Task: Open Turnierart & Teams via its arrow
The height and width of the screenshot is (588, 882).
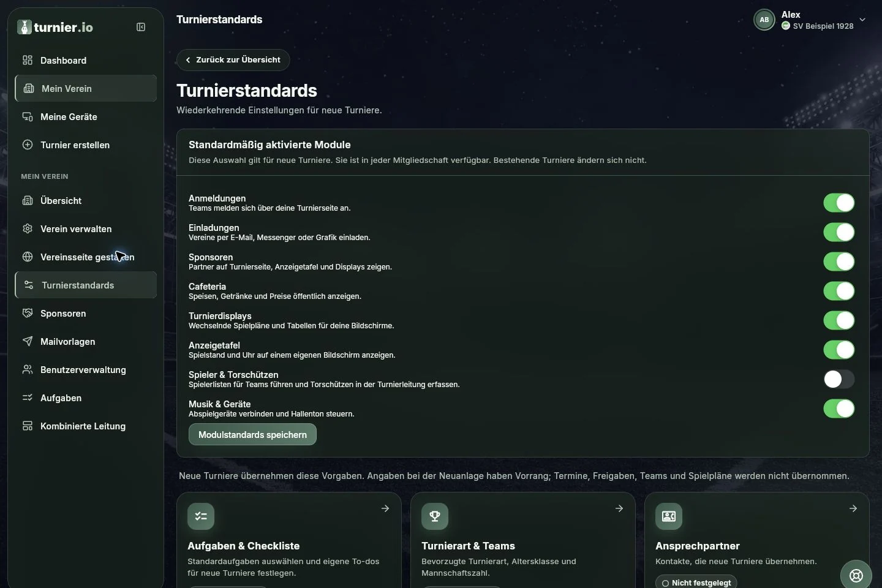Action: 619,508
